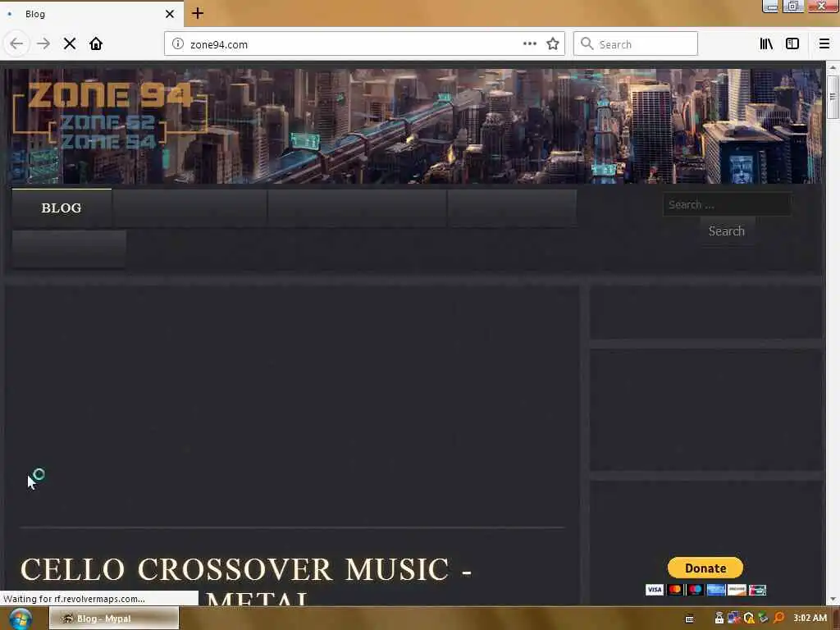This screenshot has height=630, width=840.
Task: Toggle the browser sidebar view
Action: [x=792, y=44]
